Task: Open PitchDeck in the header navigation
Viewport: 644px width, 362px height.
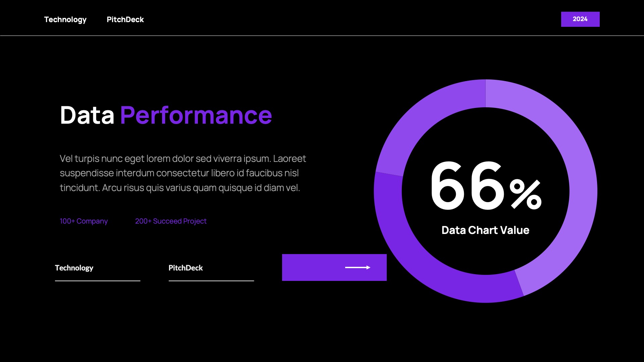Action: pos(125,19)
